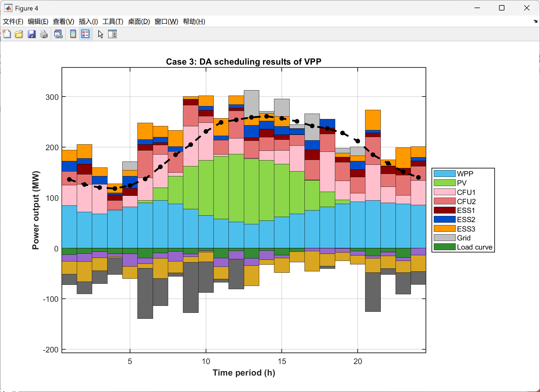Image resolution: width=540 pixels, height=392 pixels.
Task: Click the dock figure arrow icon
Action: point(535,21)
